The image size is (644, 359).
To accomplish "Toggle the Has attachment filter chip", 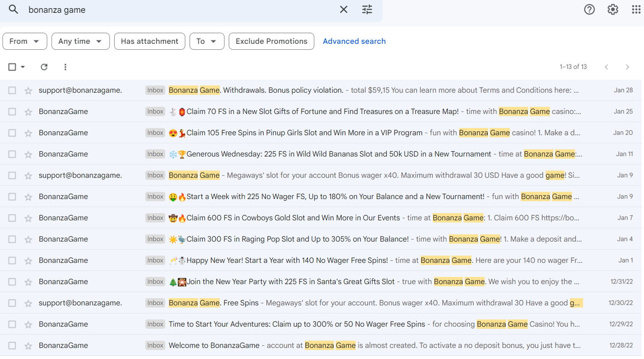I will (149, 41).
